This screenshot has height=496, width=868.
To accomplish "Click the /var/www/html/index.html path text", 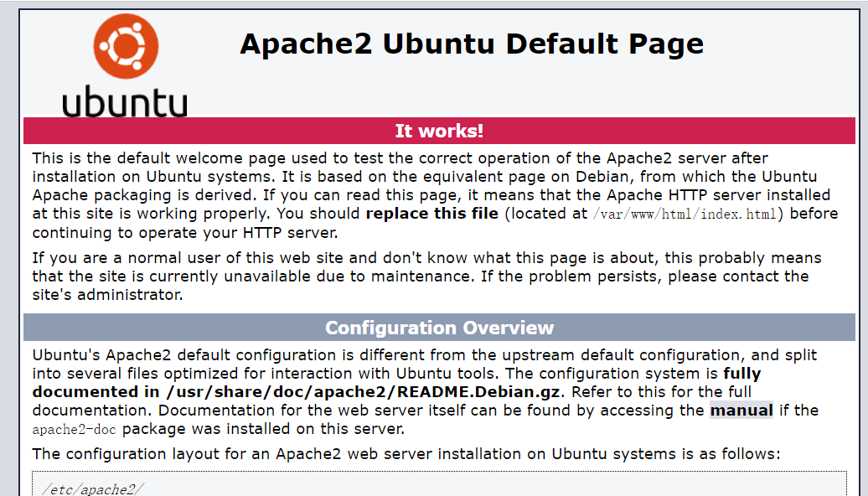I will [x=685, y=214].
